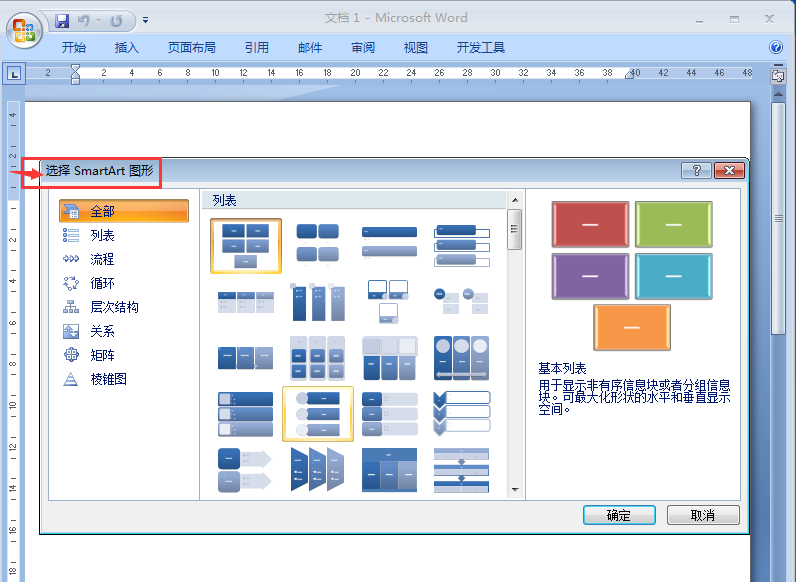Choose the three grey grouped columns layout
The height and width of the screenshot is (582, 796).
(x=317, y=358)
